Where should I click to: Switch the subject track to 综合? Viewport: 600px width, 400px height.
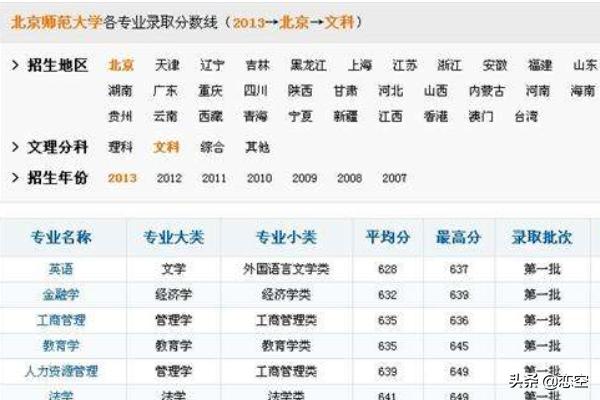pyautogui.click(x=212, y=147)
